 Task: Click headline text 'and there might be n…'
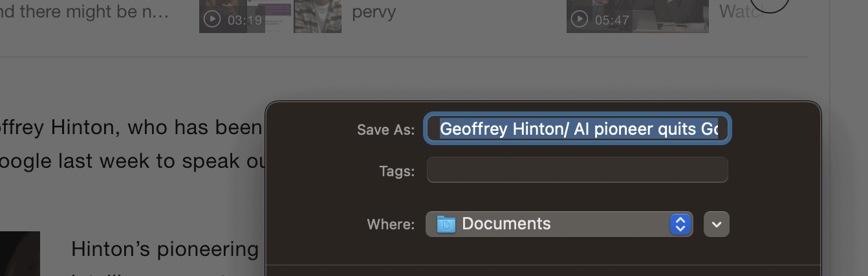(x=85, y=12)
